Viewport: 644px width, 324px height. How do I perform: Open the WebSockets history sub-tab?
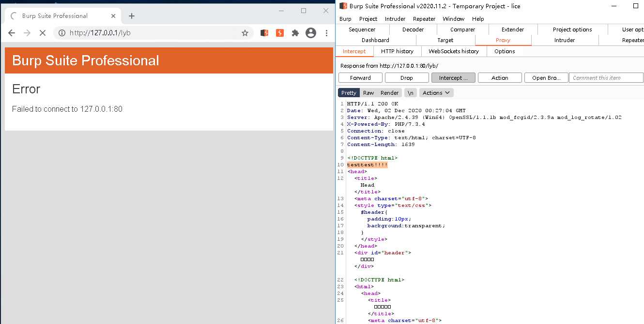click(454, 51)
